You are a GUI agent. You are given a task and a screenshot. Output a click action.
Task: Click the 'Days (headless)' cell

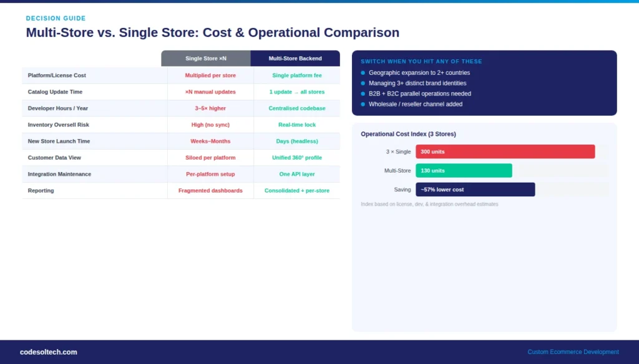click(296, 141)
